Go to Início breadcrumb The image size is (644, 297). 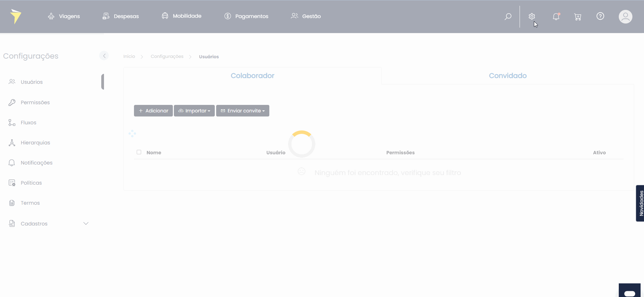click(129, 57)
